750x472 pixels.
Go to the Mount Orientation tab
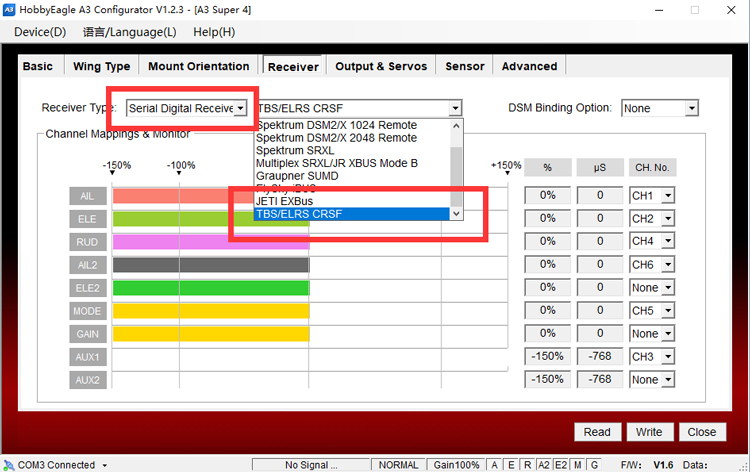[199, 67]
